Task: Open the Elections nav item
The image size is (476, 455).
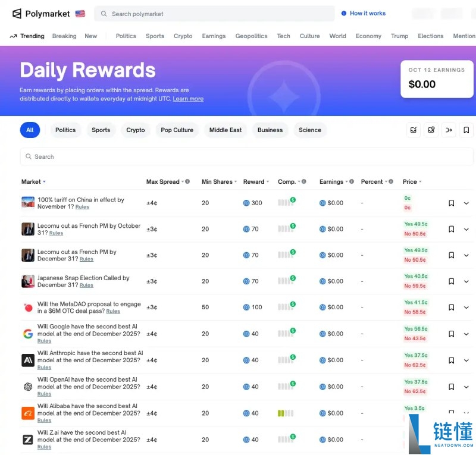Action: coord(430,36)
